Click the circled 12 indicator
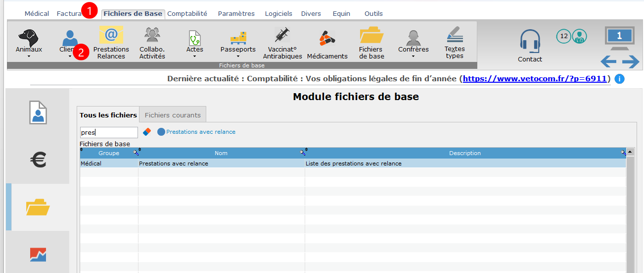The height and width of the screenshot is (273, 644). [x=563, y=36]
